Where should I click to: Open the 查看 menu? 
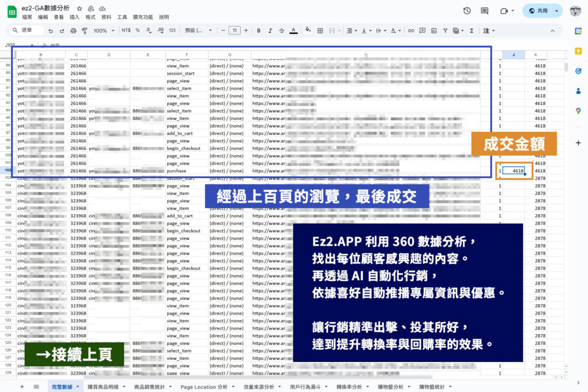pyautogui.click(x=59, y=17)
